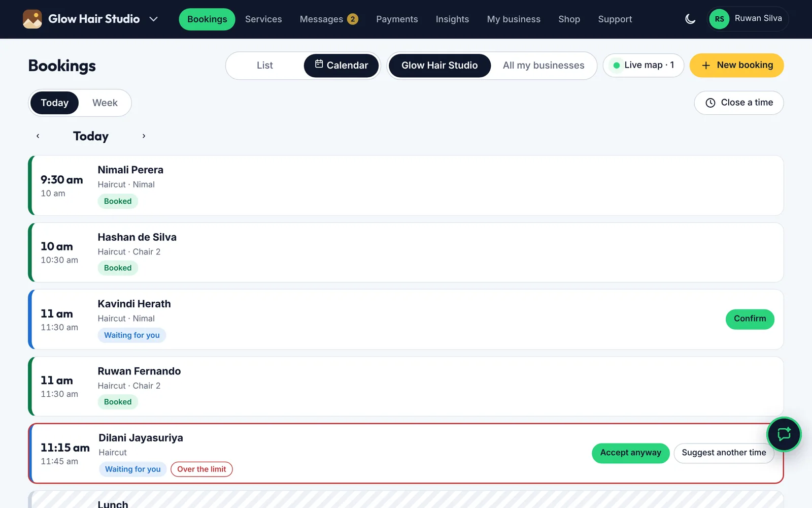Open the RS user avatar
The image size is (812, 508).
(719, 19)
